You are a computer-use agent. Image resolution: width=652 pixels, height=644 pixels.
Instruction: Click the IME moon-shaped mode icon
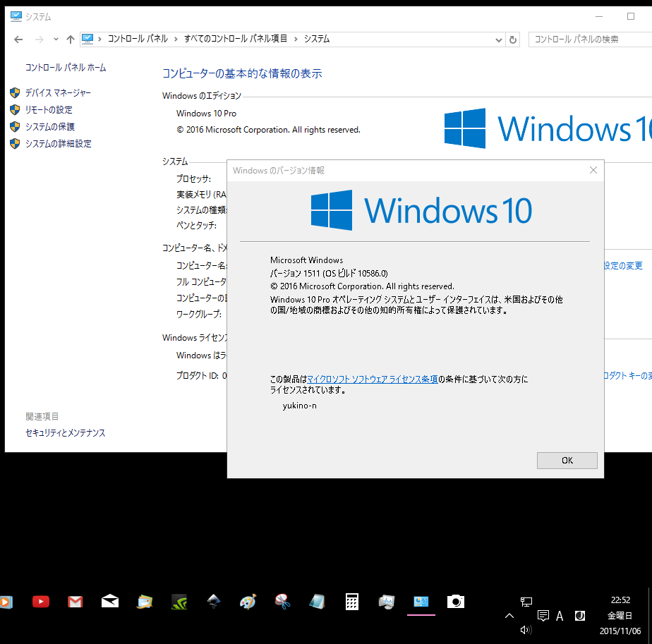pos(579,616)
